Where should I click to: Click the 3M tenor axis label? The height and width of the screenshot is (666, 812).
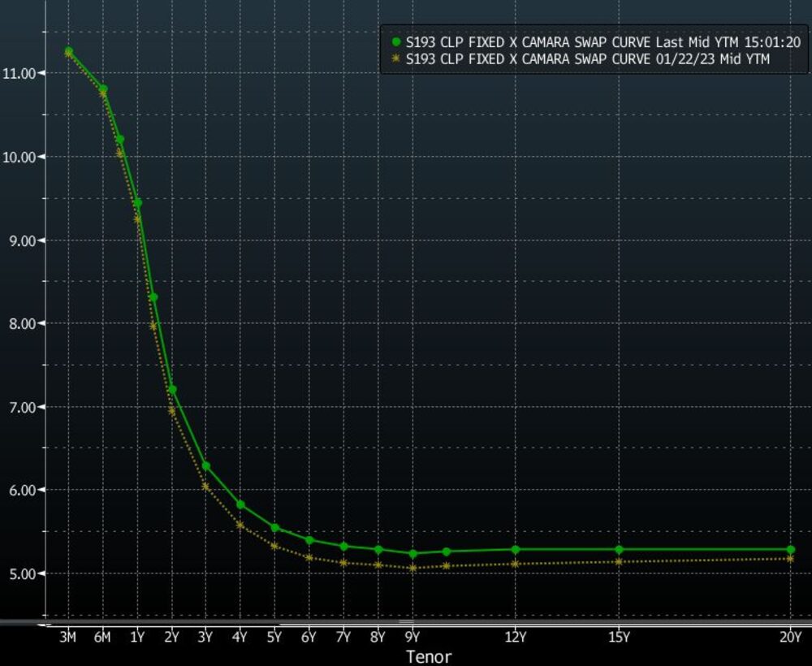pos(67,638)
